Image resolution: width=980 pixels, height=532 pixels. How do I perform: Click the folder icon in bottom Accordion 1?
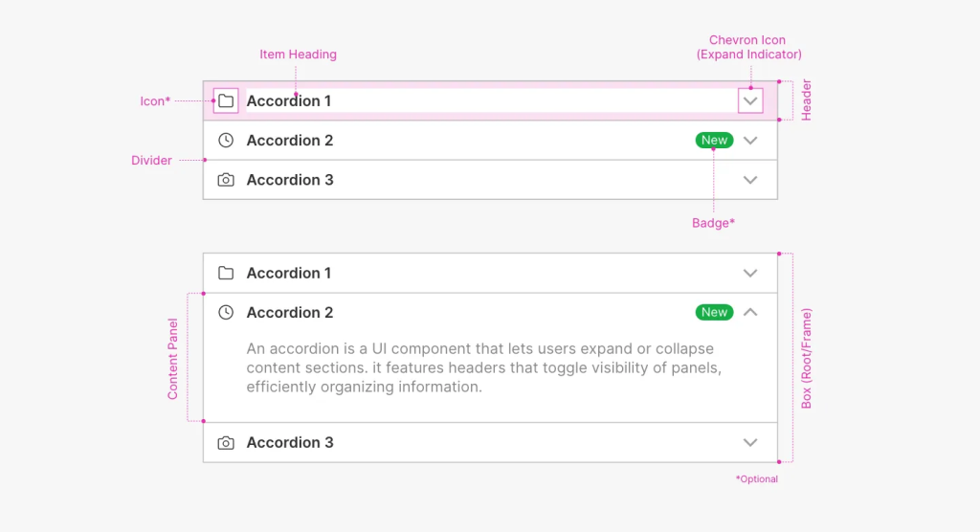(226, 274)
